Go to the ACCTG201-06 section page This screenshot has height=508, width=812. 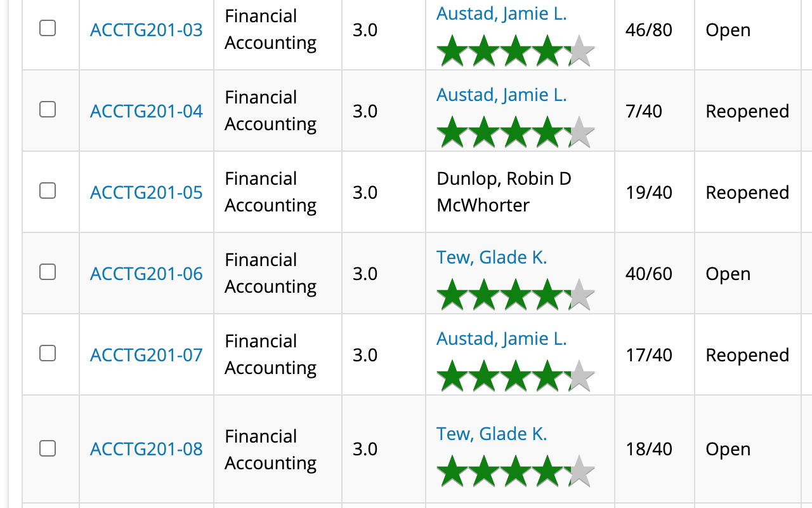point(147,274)
